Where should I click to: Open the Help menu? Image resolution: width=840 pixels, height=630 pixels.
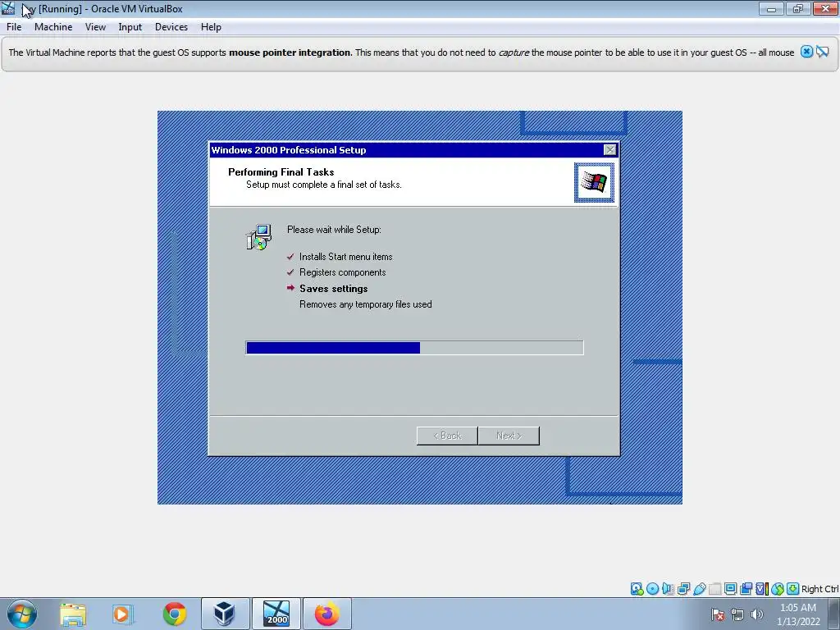pyautogui.click(x=211, y=27)
